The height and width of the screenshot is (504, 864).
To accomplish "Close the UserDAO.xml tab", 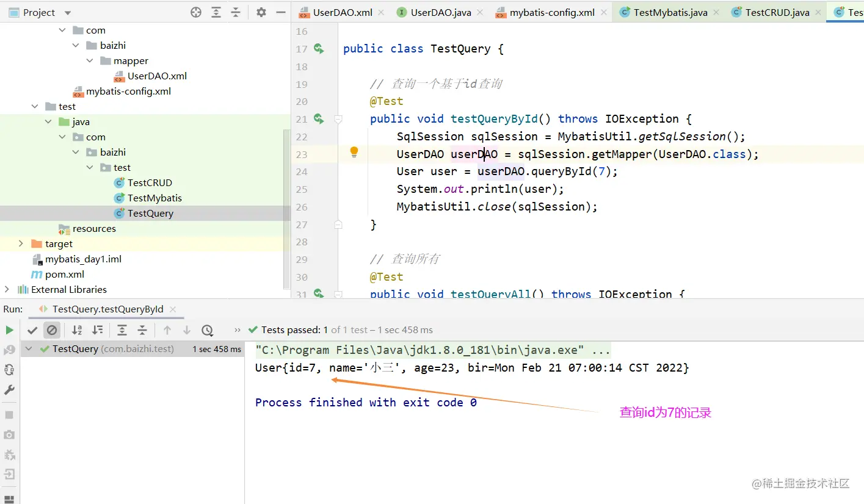I will point(381,12).
